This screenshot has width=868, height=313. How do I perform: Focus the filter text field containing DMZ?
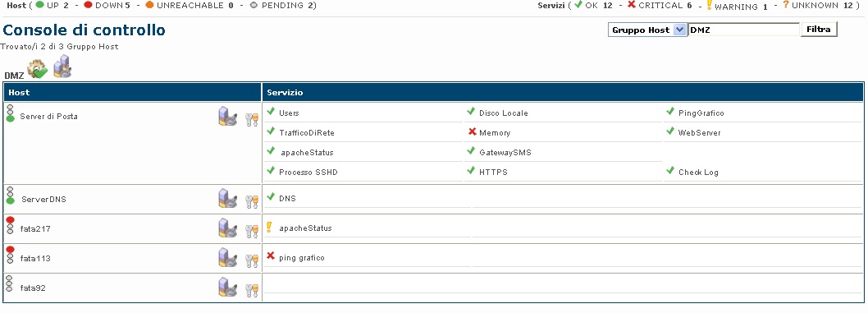[743, 30]
